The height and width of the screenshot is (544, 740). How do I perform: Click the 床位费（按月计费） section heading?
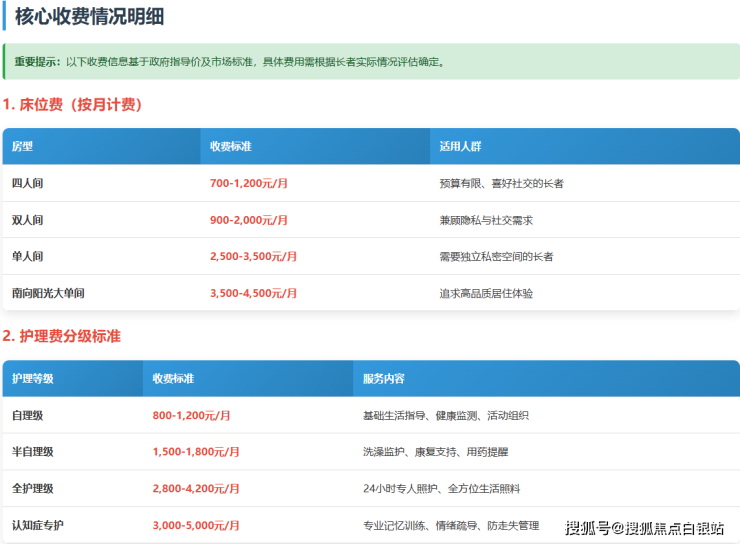pyautogui.click(x=71, y=105)
